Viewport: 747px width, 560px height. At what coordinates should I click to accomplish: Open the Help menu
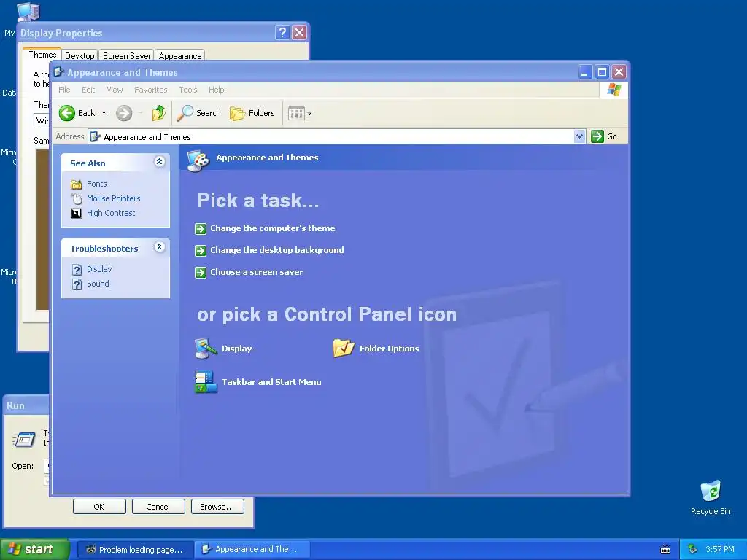[x=216, y=90]
